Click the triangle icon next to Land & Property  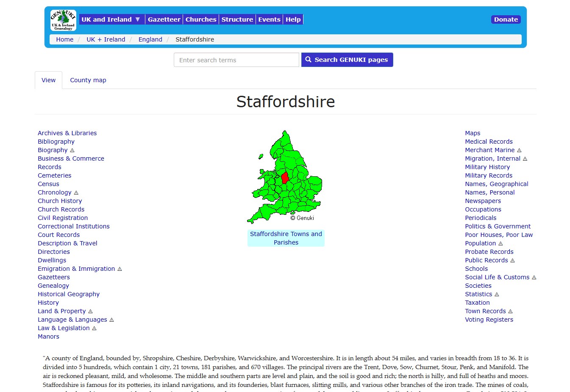click(x=90, y=311)
